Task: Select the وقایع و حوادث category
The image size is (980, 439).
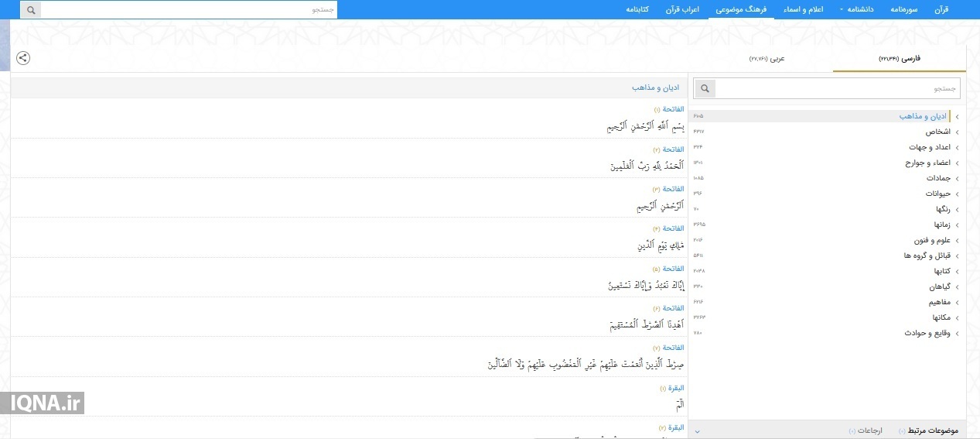Action: pos(927,334)
